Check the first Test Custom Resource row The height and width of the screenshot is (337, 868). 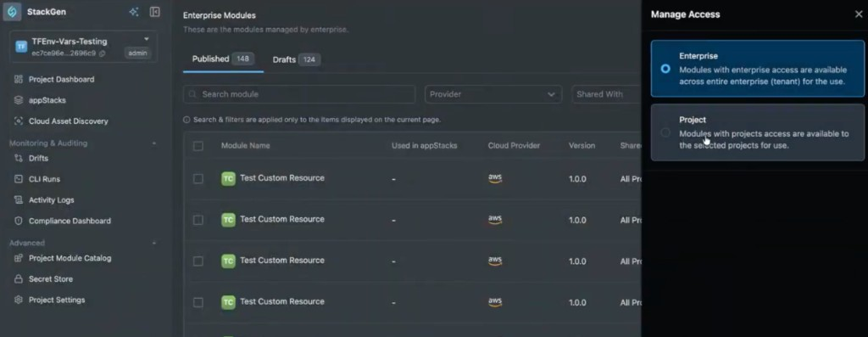[198, 178]
